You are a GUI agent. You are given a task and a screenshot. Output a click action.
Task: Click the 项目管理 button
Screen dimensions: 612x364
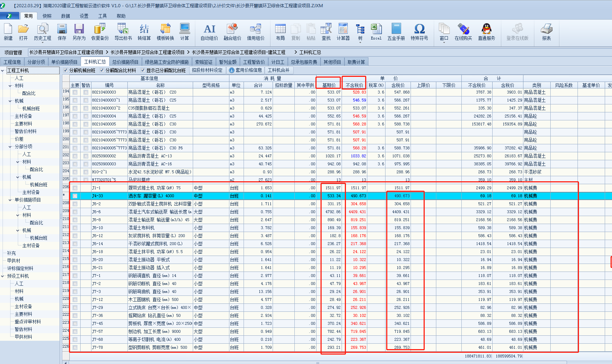click(13, 53)
